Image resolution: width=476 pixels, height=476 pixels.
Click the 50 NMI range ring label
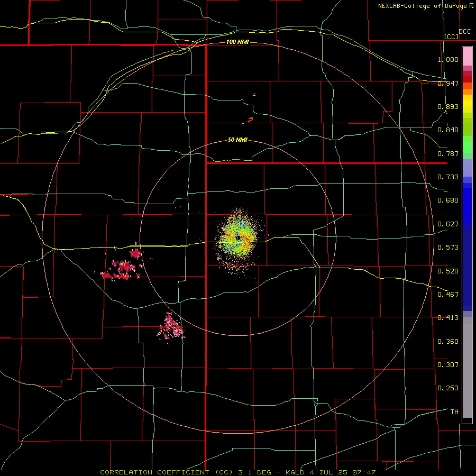pyautogui.click(x=237, y=140)
